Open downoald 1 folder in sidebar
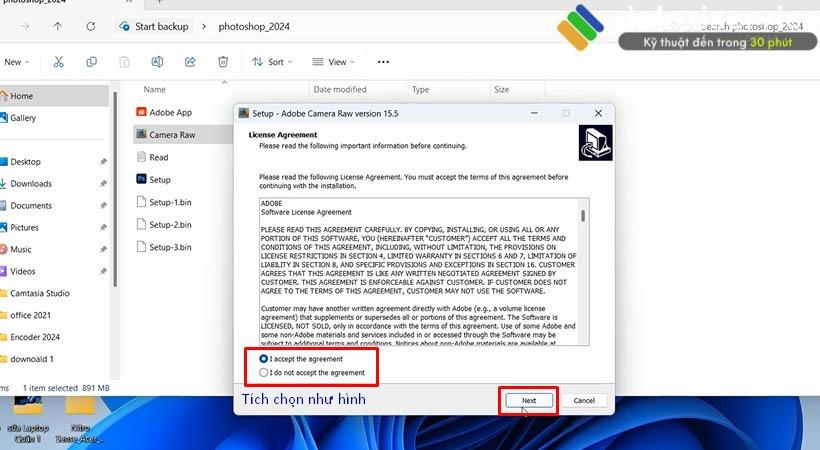820x450 pixels. click(x=31, y=359)
